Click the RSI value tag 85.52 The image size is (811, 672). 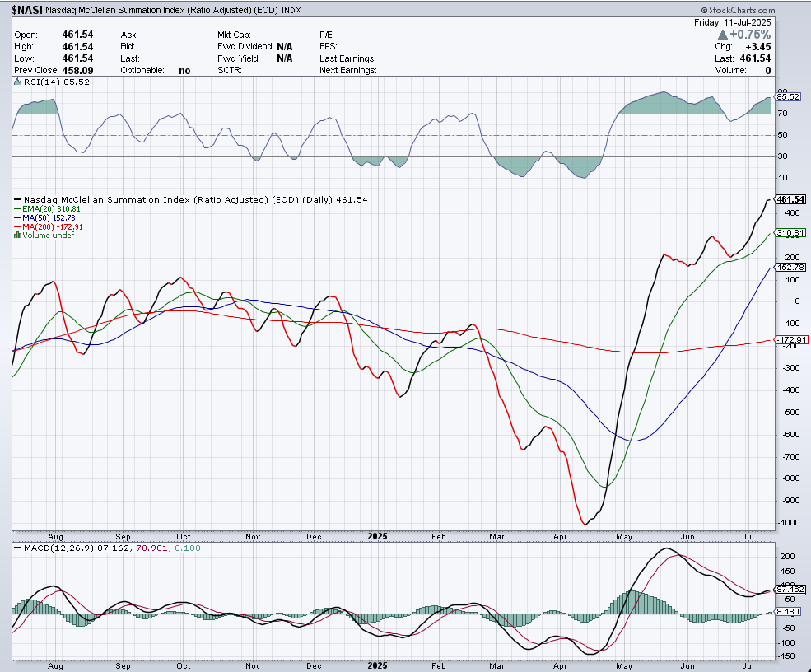click(x=788, y=96)
